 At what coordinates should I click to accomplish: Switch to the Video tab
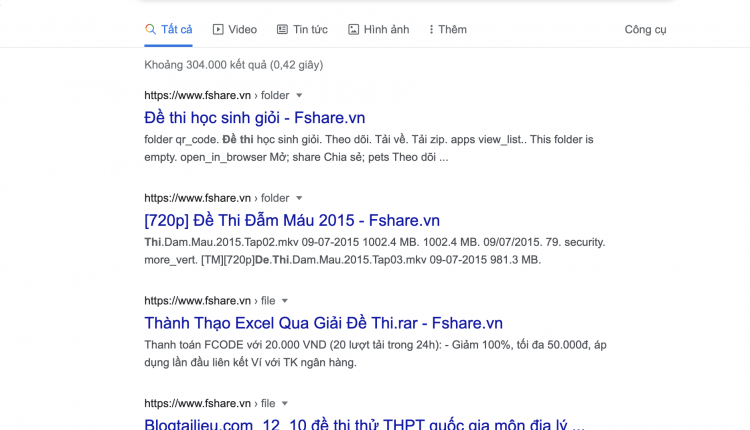(235, 30)
